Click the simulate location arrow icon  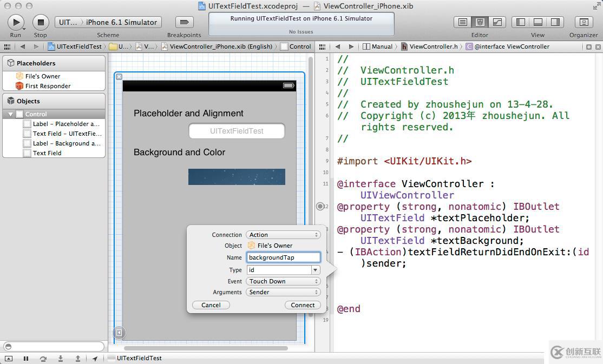[x=95, y=358]
